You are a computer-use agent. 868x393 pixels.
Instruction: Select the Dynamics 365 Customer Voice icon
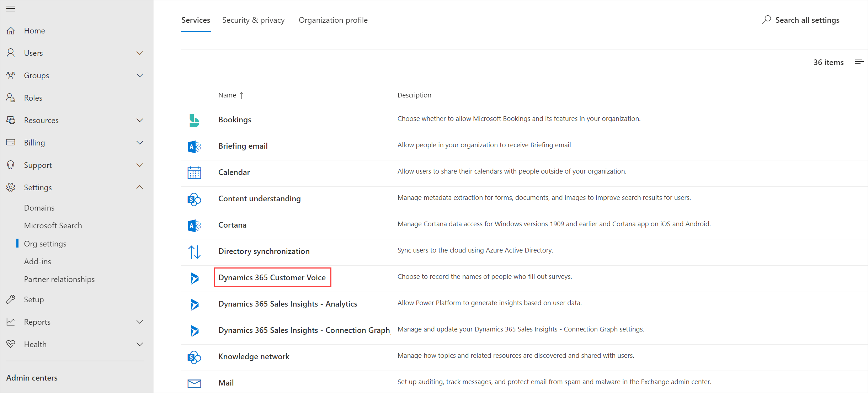pyautogui.click(x=194, y=278)
